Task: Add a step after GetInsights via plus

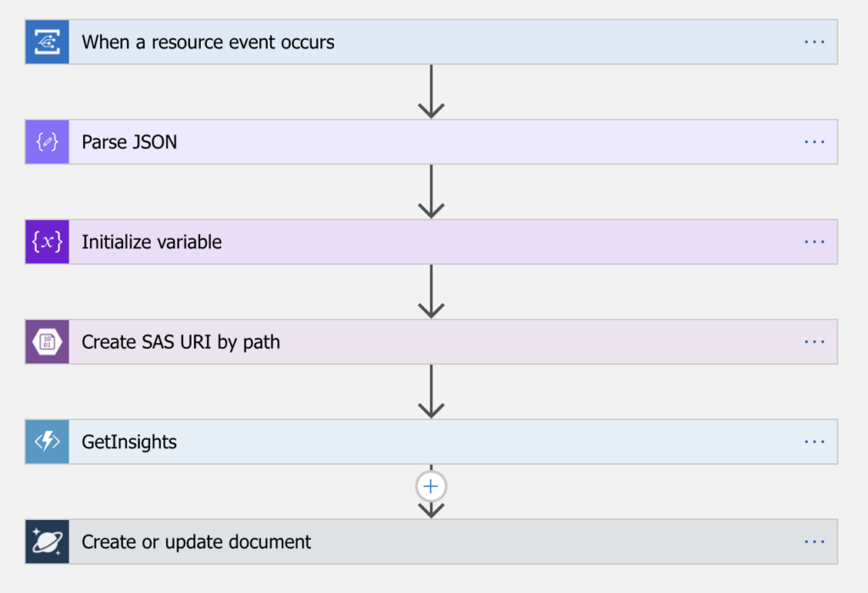Action: pyautogui.click(x=431, y=486)
